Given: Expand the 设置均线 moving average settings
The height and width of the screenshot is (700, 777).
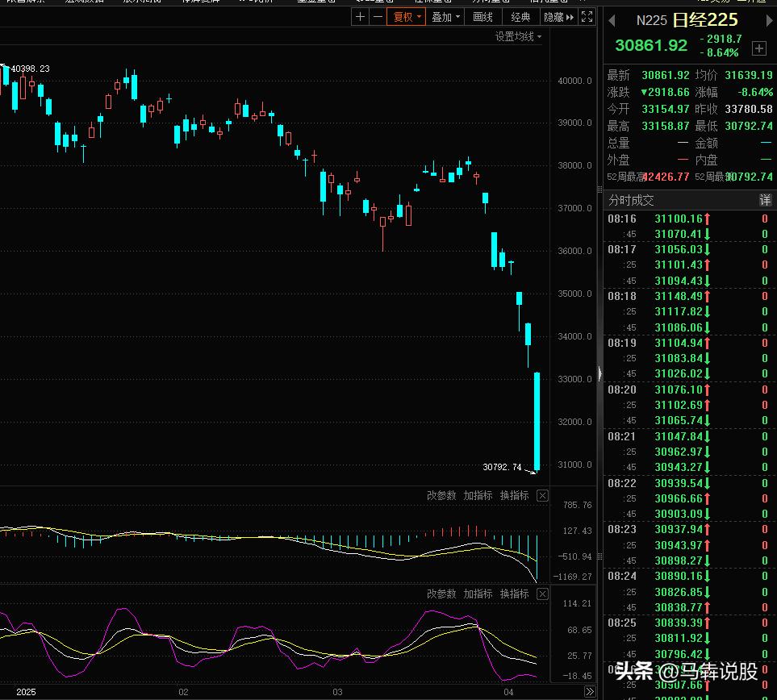Looking at the screenshot, I should coord(518,36).
